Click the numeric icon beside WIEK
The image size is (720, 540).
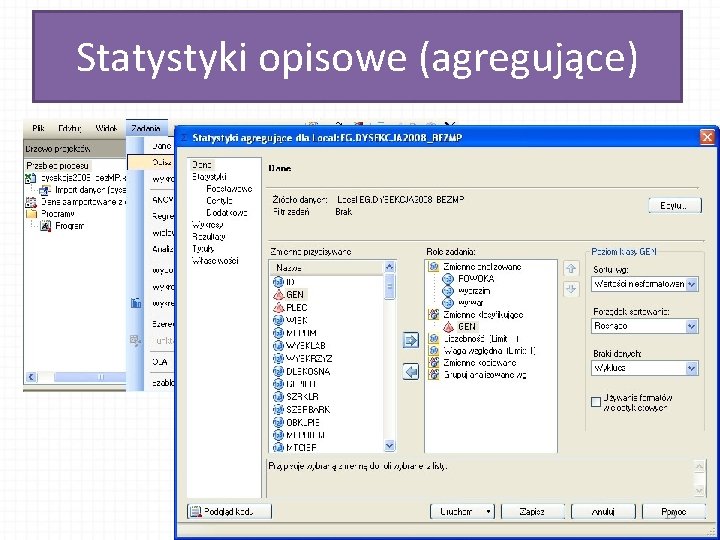pos(278,320)
